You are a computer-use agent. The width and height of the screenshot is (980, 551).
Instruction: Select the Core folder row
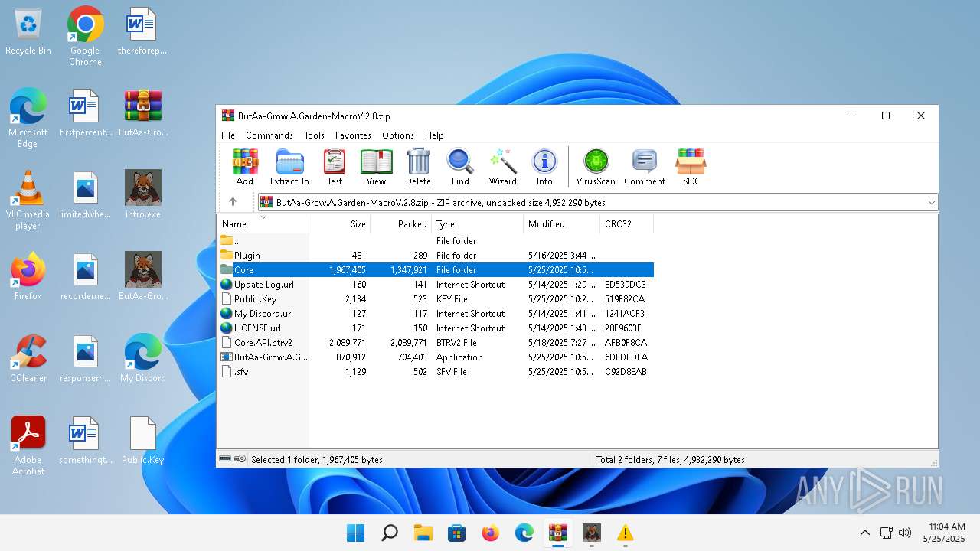pos(436,270)
